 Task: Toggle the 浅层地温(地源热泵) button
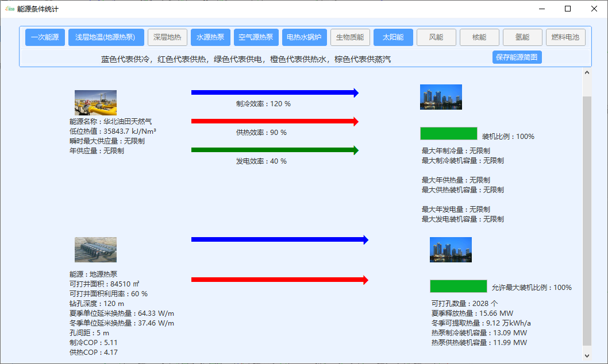[x=105, y=37]
